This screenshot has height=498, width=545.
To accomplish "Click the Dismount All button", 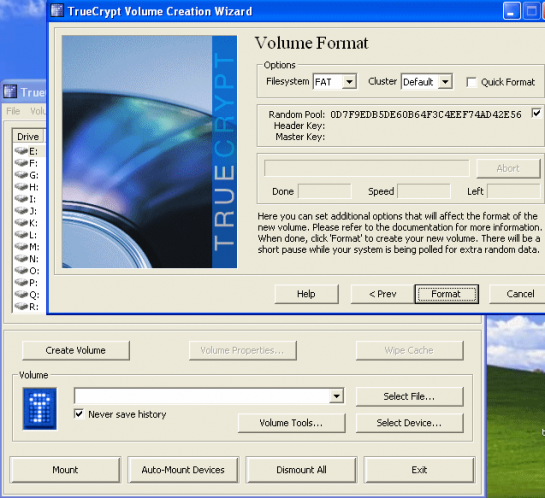I will tap(301, 470).
